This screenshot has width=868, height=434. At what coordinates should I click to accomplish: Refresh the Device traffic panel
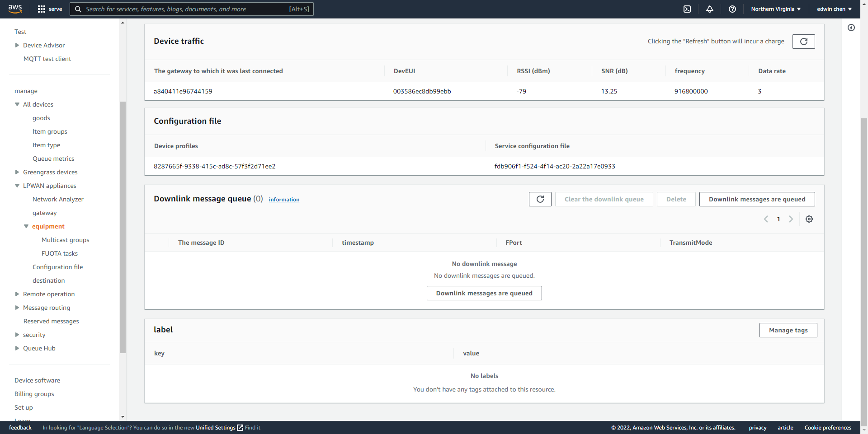(804, 42)
